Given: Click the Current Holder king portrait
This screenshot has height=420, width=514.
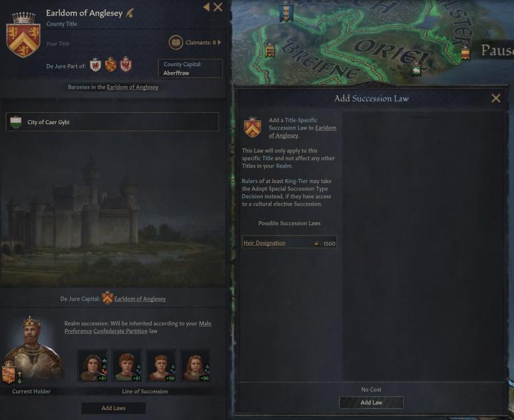Looking at the screenshot, I should (33, 350).
